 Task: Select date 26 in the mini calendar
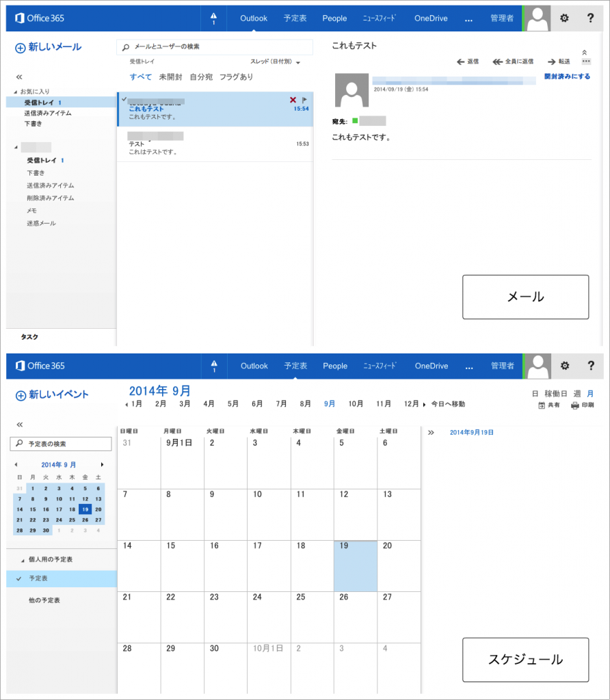(85, 520)
